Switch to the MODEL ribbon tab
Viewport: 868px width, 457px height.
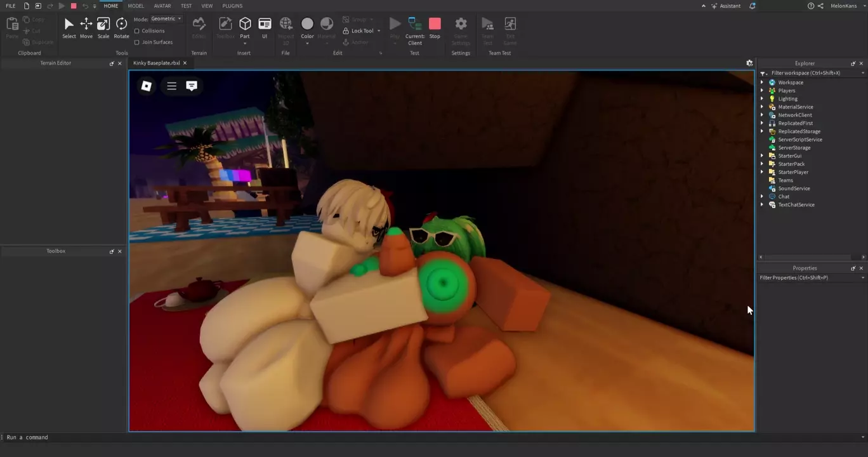tap(136, 6)
